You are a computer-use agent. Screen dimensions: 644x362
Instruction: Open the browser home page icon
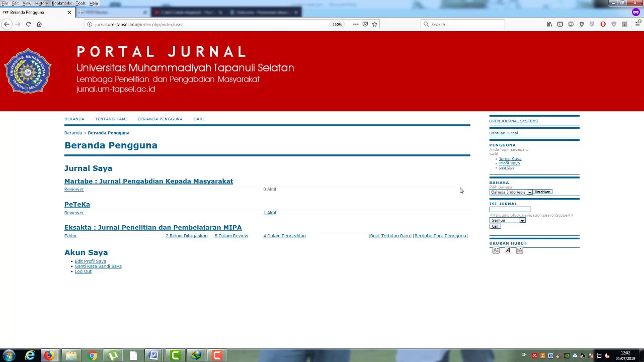click(x=39, y=24)
